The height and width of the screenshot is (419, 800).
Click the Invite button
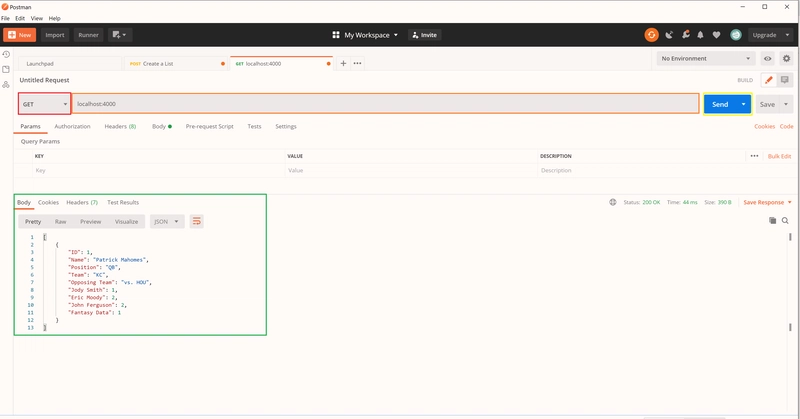click(424, 35)
